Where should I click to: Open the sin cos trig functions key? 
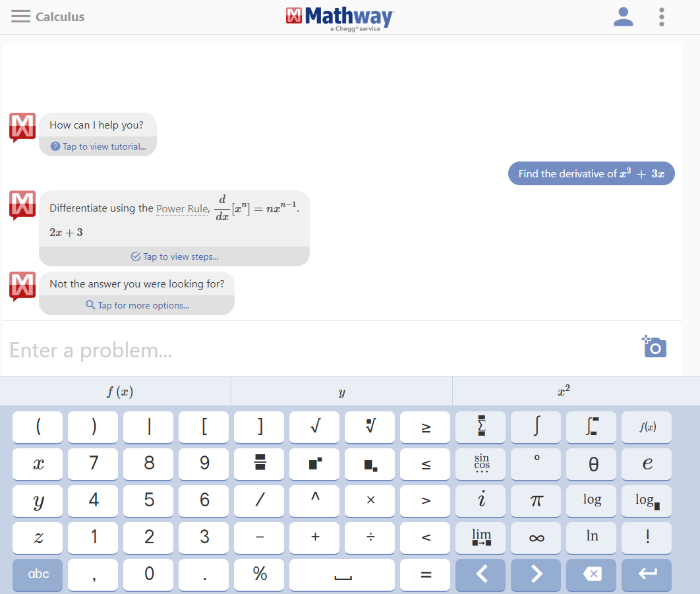point(481,464)
